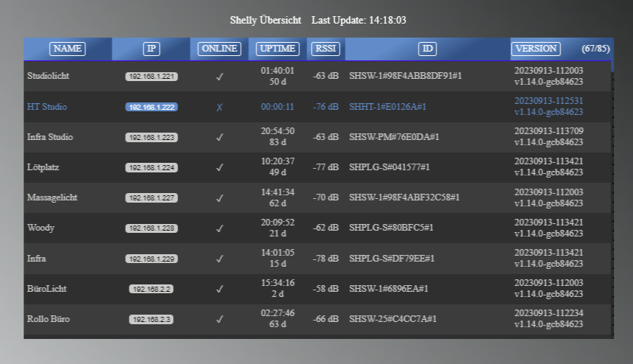Click BüroLicht RSSI value -58 dB
Image resolution: width=633 pixels, height=364 pixels.
[325, 289]
